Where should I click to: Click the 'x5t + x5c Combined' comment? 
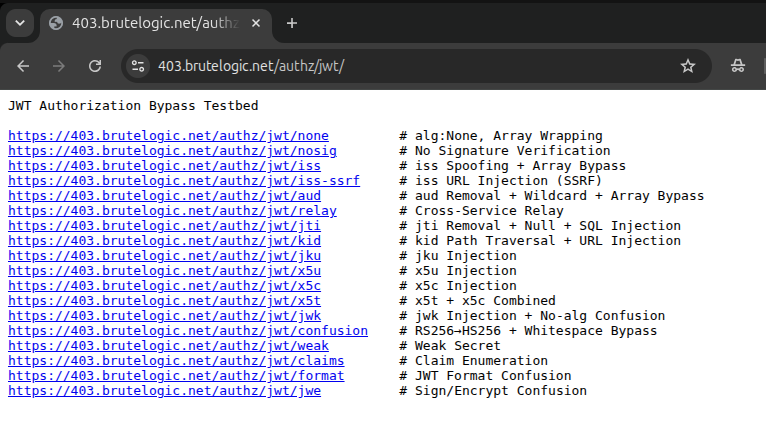pyautogui.click(x=485, y=301)
